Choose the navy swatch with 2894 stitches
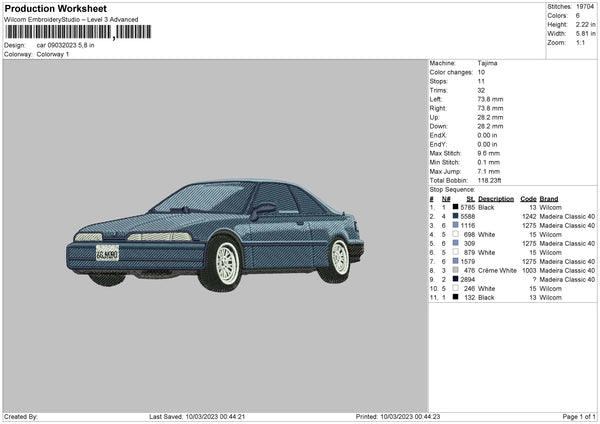This screenshot has height=424, width=600. [456, 279]
